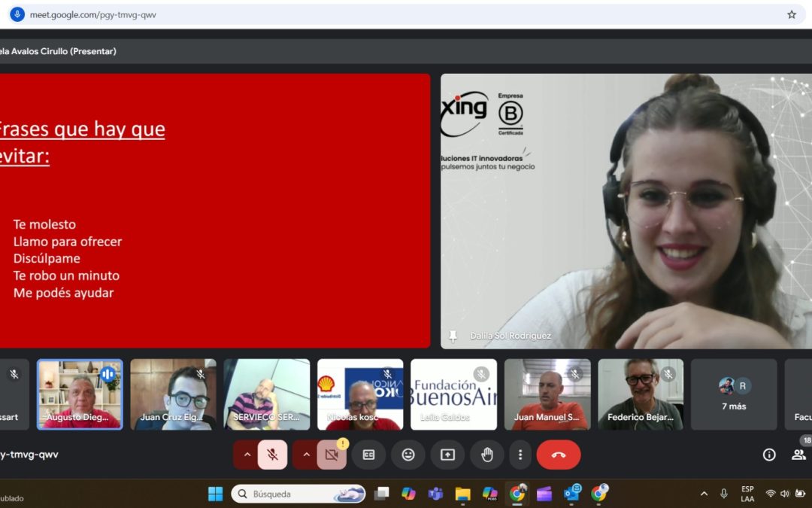Click the present screen icon
Viewport: 812px width, 508px height.
pos(447,455)
